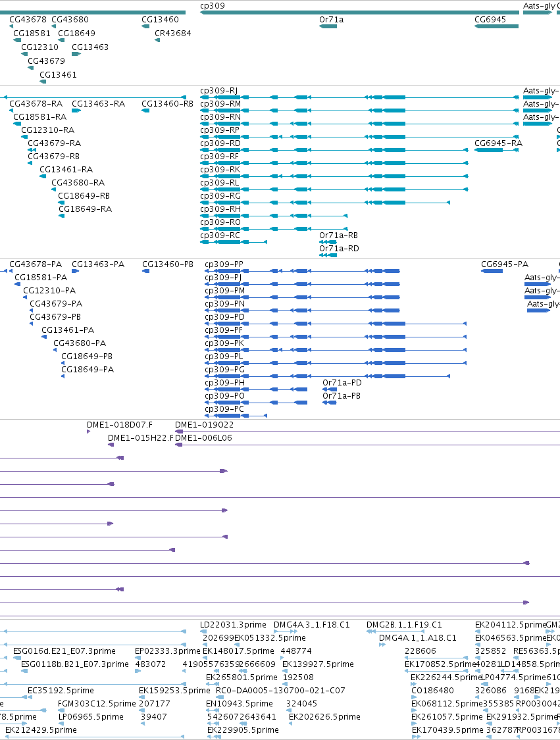This screenshot has height=740, width=560.
Task: Select EST DMG4A.3_1.F18.C1
Action: point(312,625)
